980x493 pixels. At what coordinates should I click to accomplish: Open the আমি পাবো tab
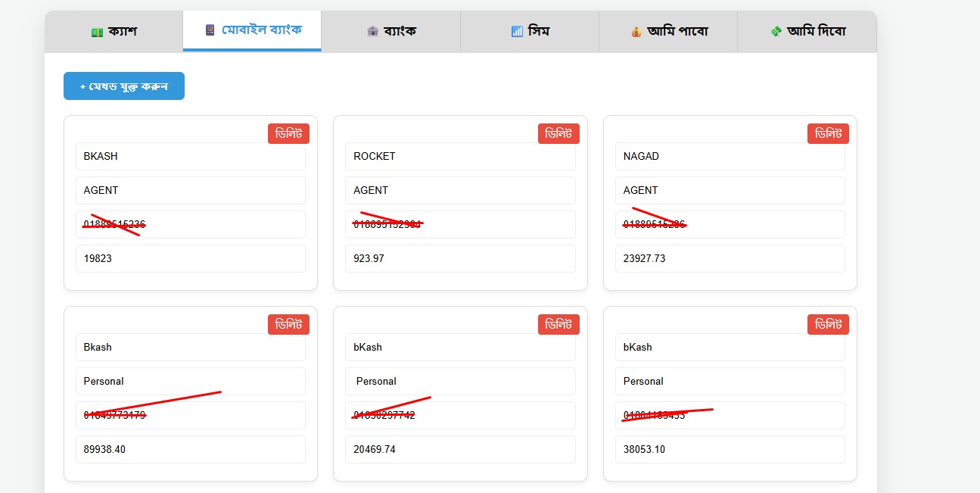(668, 31)
